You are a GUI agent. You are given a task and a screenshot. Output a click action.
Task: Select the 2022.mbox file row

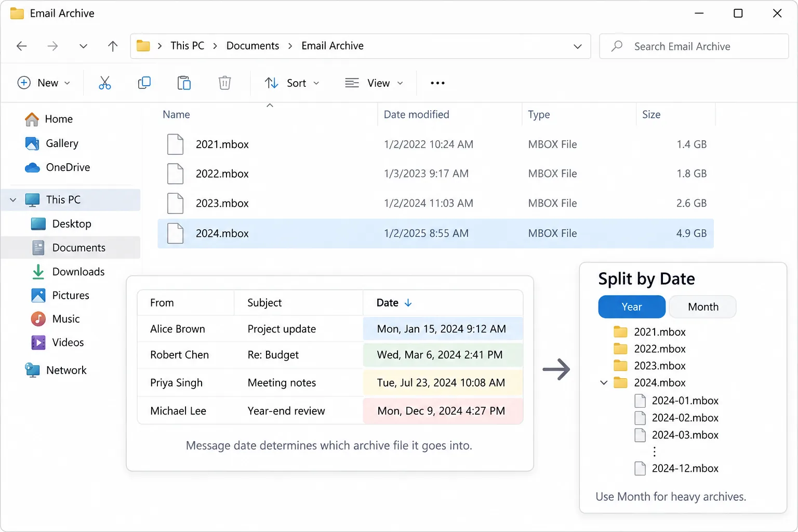click(435, 174)
